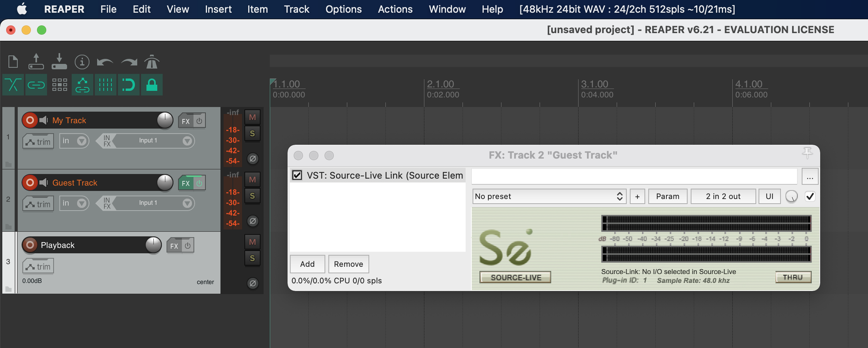Open the preset plus menu

(x=638, y=196)
